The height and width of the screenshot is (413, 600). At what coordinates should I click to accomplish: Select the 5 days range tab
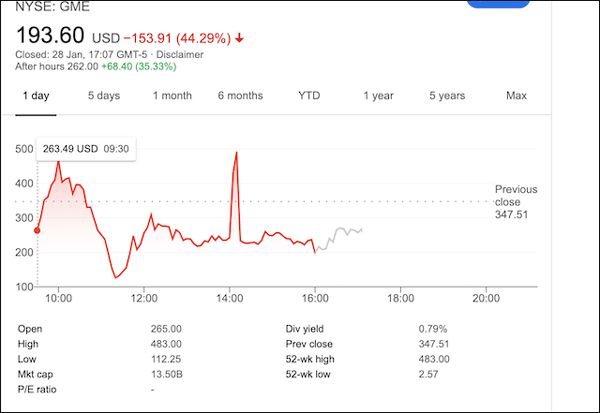pyautogui.click(x=104, y=96)
